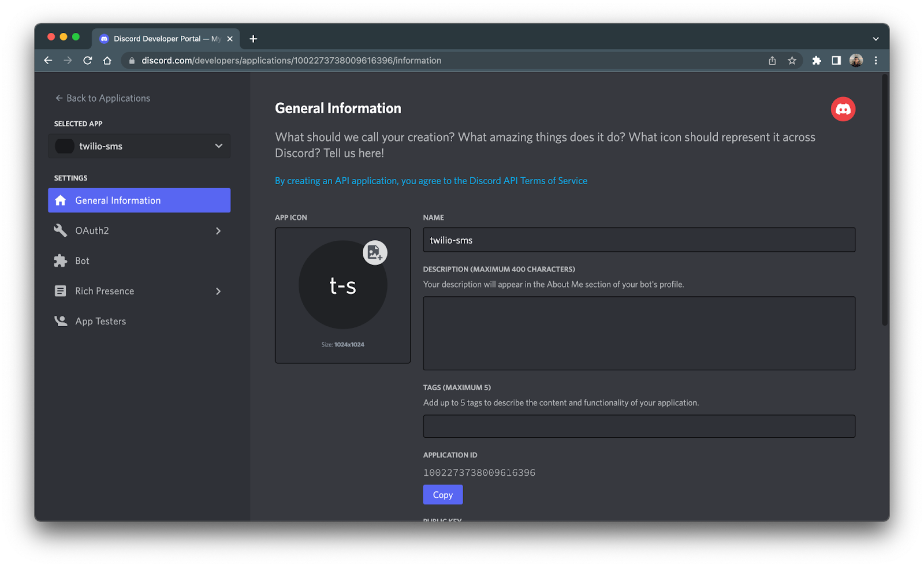Click the page vertical scrollbar
This screenshot has width=924, height=567.
tap(884, 200)
